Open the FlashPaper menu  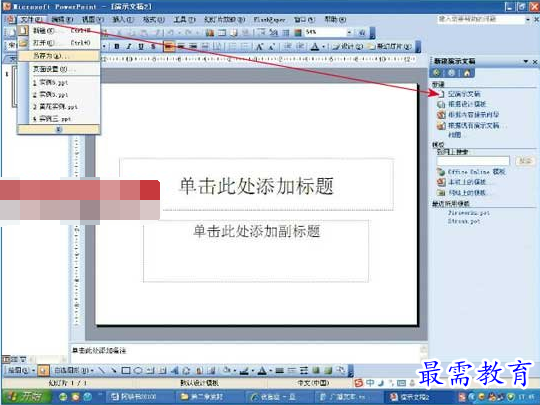click(269, 20)
